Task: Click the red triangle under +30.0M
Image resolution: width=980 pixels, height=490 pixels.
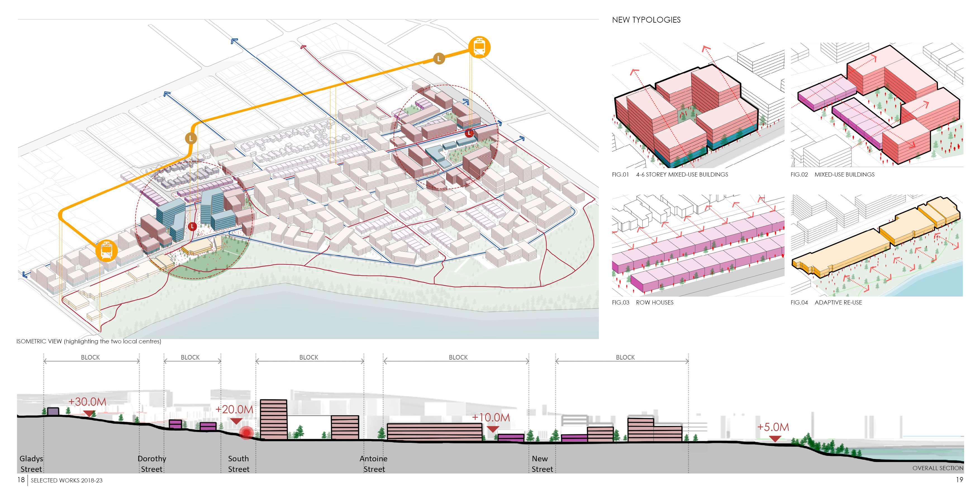Action: tap(89, 413)
